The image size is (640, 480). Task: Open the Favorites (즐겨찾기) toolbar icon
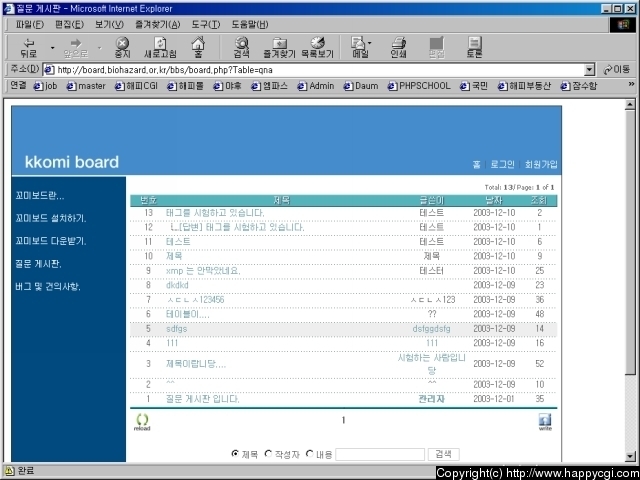click(x=279, y=48)
